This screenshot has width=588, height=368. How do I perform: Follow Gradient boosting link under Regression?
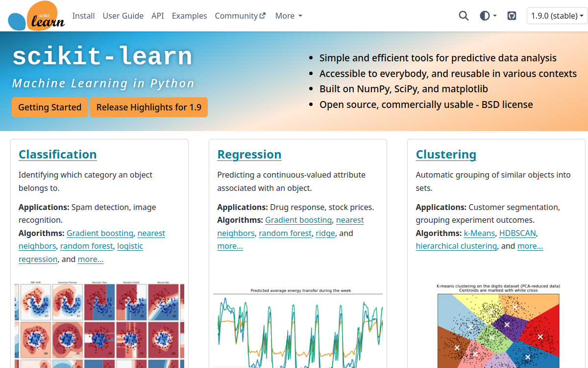point(298,220)
